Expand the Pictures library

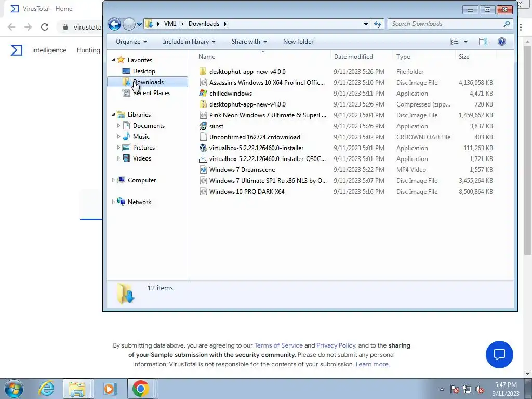coord(118,147)
